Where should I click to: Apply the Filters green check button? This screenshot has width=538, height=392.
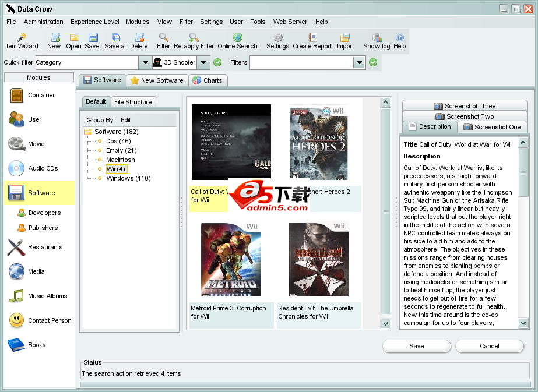tap(373, 62)
